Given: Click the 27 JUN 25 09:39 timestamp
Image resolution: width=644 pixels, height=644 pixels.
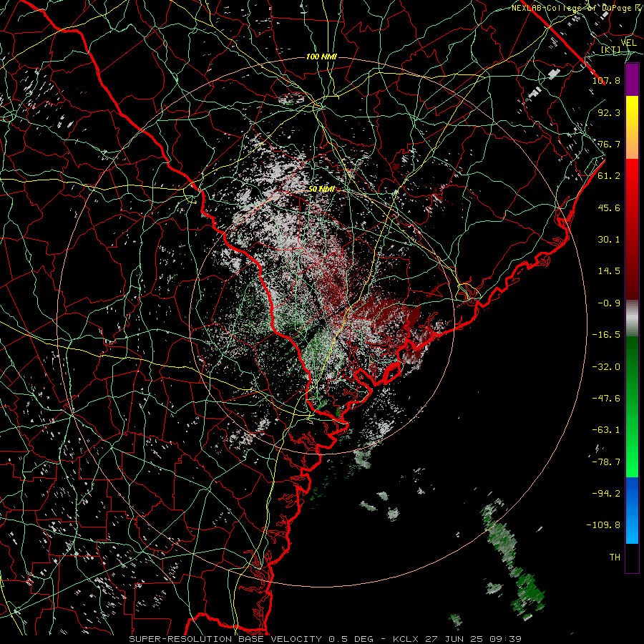Looking at the screenshot, I should point(474,639).
